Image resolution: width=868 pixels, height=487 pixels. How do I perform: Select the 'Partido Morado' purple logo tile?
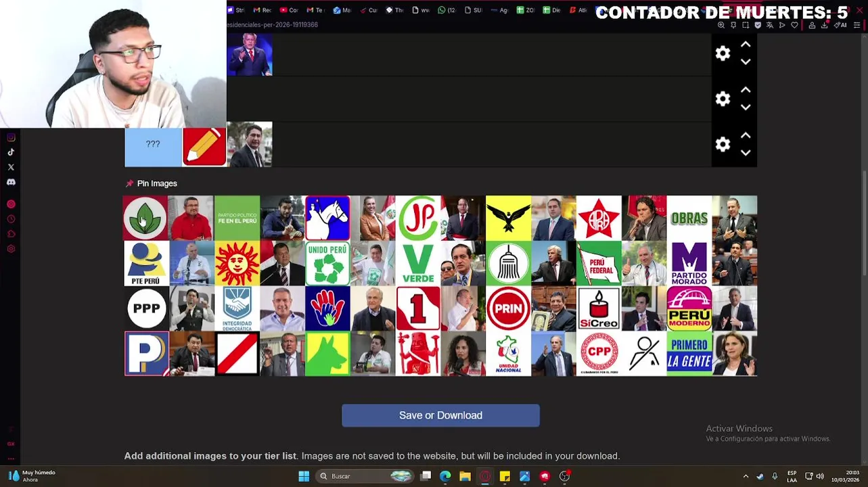tap(689, 263)
